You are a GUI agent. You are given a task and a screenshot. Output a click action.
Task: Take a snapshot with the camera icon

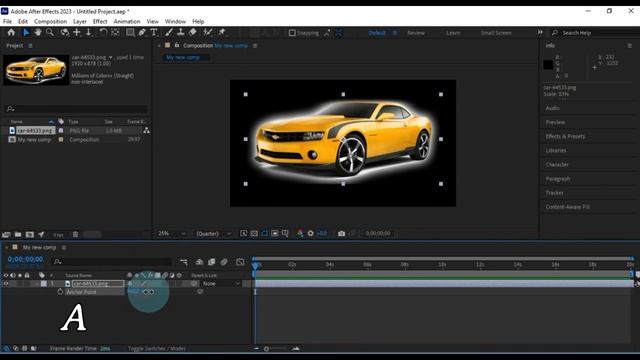[342, 233]
